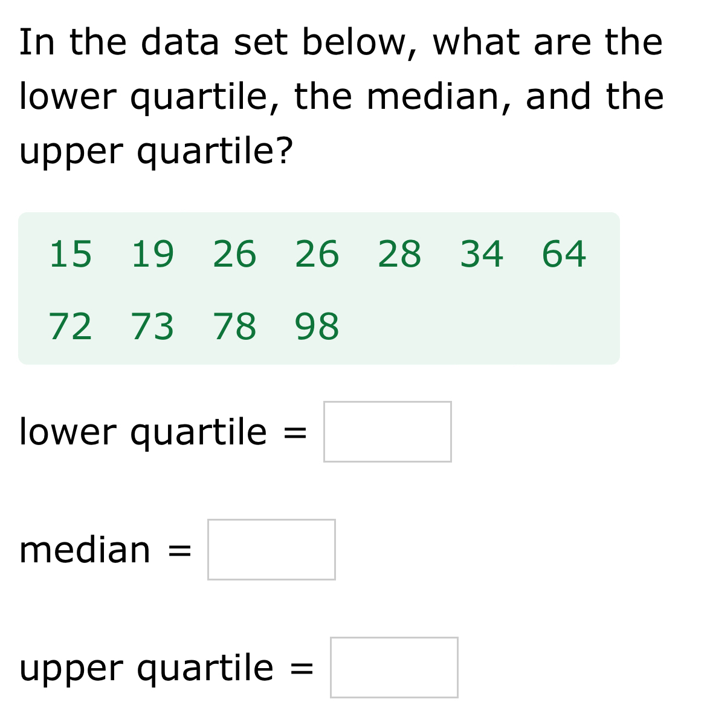Click the equals sign after median
The image size is (707, 728).
[x=179, y=549]
